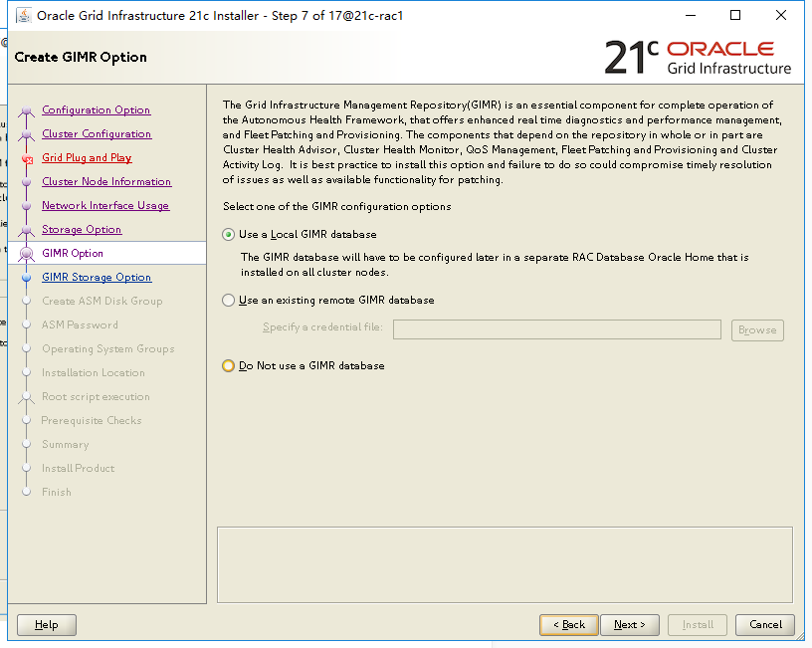
Task: Click the empty message area at bottom
Action: point(505,564)
